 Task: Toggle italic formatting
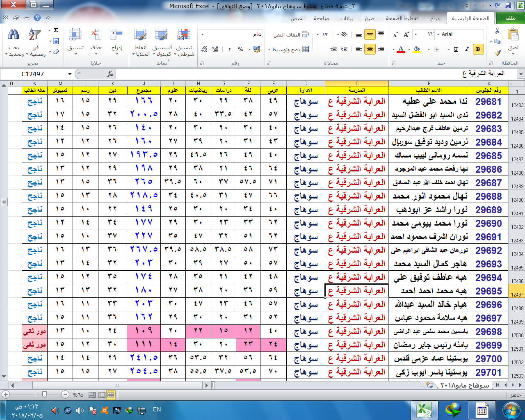tap(467, 49)
